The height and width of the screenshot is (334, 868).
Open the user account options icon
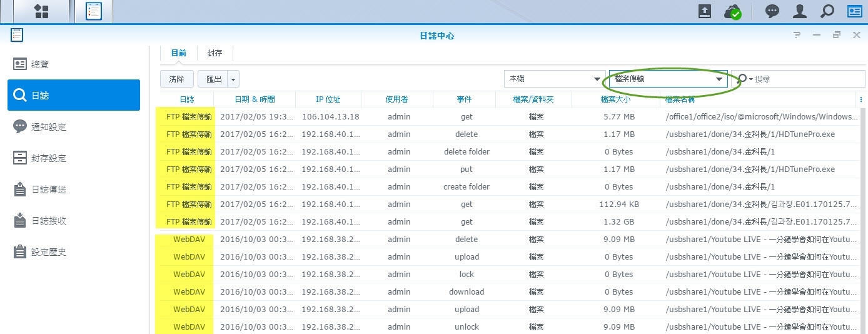[799, 11]
